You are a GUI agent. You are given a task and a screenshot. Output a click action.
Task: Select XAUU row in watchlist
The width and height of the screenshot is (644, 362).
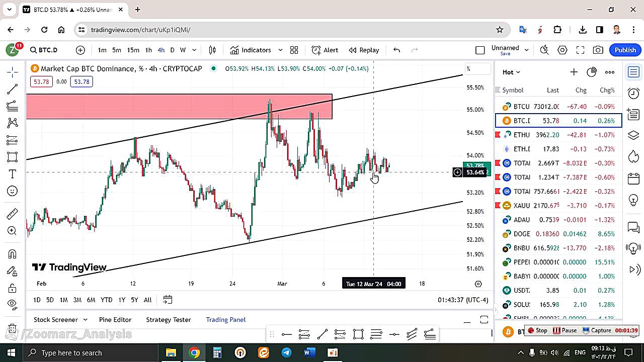pos(558,205)
